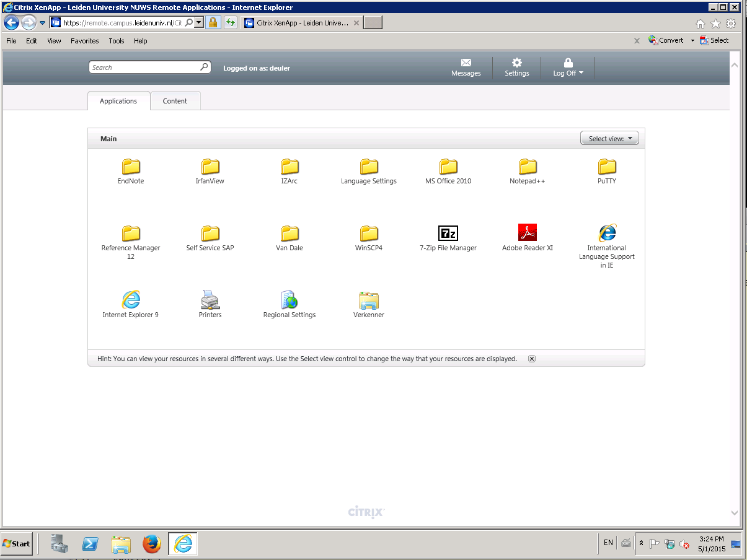Dismiss the hint message with X button

[x=532, y=359]
